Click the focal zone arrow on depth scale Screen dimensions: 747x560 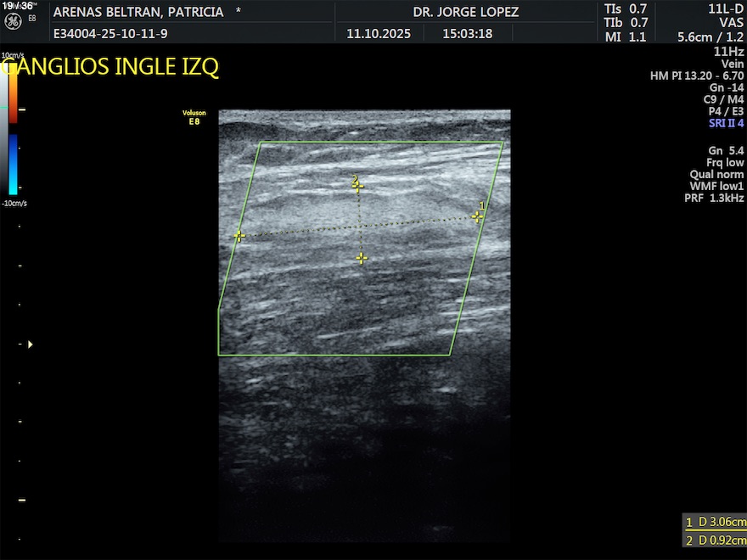tap(31, 344)
